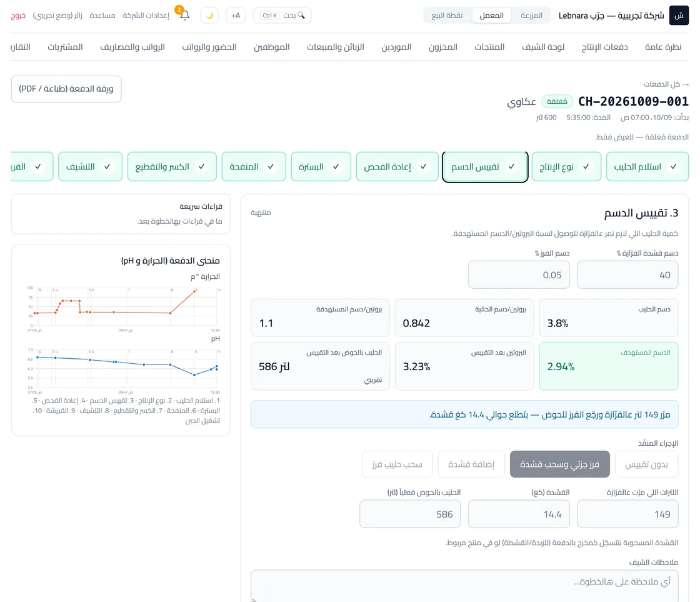Increase font size with the A+ button
The width and height of the screenshot is (700, 602).
point(236,15)
